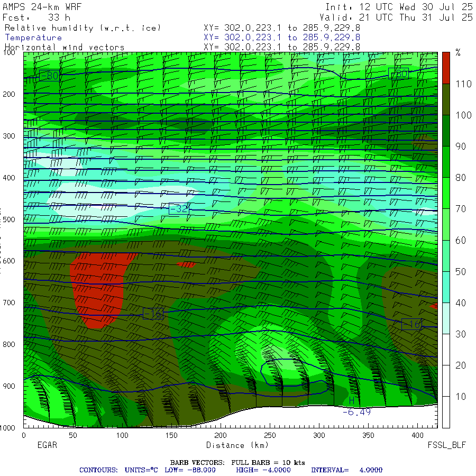This screenshot has width=476, height=476.
Task: Click the left -80 contour label
Action: (x=49, y=75)
